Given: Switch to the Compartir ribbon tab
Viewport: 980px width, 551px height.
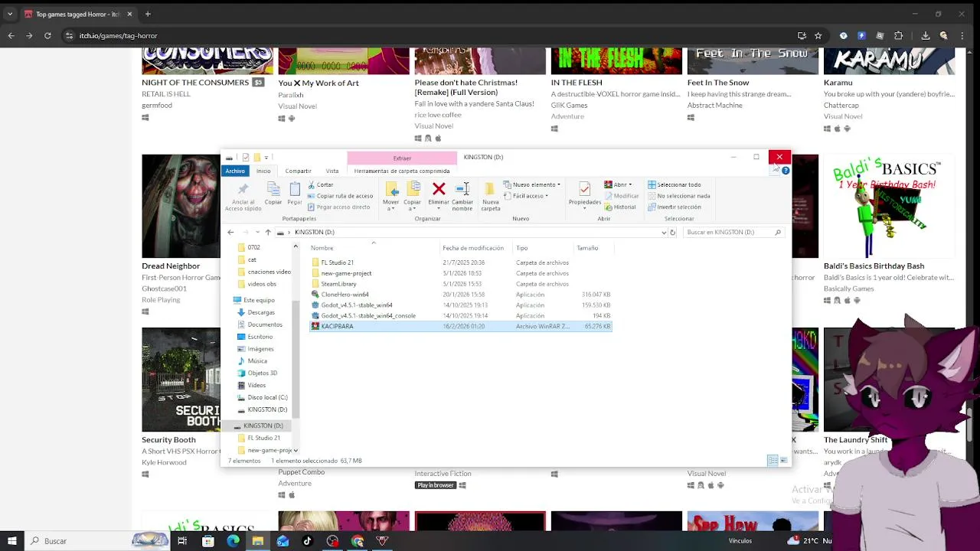Looking at the screenshot, I should pyautogui.click(x=298, y=171).
